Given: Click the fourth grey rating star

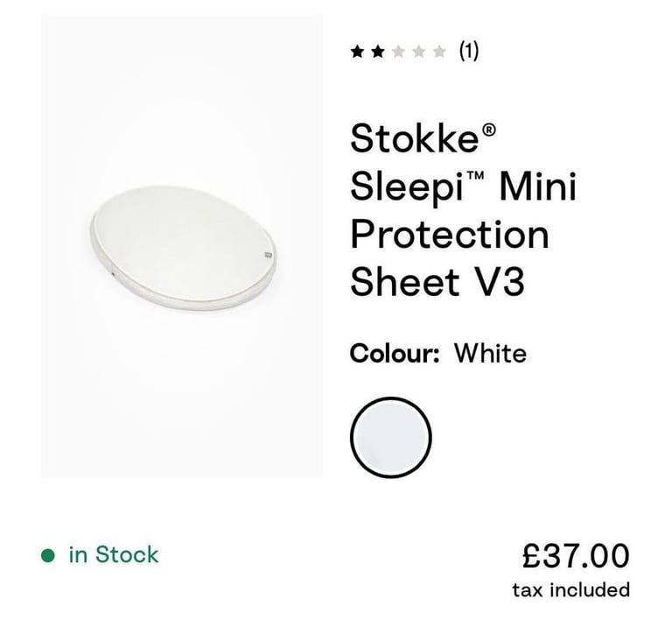Looking at the screenshot, I should point(419,52).
